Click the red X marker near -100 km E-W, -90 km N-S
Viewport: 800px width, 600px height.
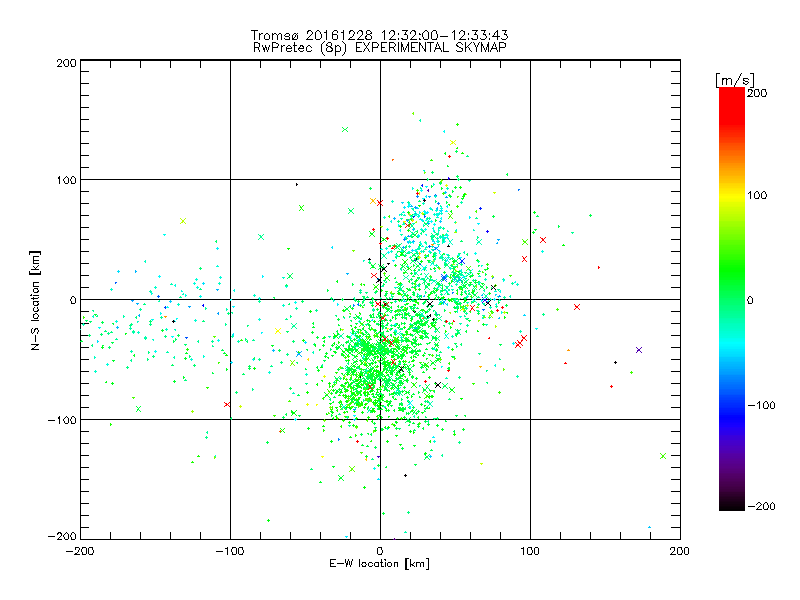click(227, 405)
